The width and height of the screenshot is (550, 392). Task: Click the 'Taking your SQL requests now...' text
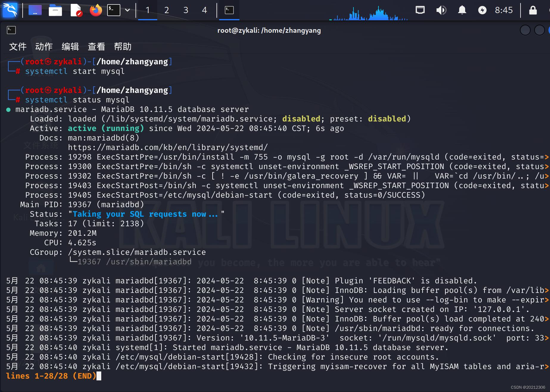pyautogui.click(x=145, y=214)
